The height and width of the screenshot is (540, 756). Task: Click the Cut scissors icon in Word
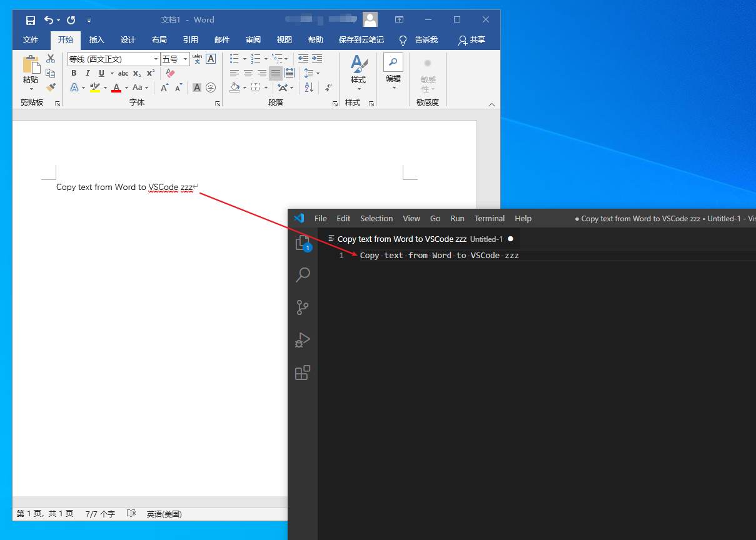point(51,59)
